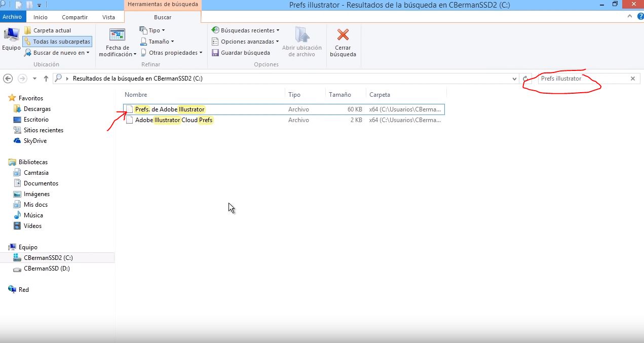Click file icon of Adobe Illustrator Cloud Prefs
Image resolution: width=644 pixels, height=343 pixels.
130,120
